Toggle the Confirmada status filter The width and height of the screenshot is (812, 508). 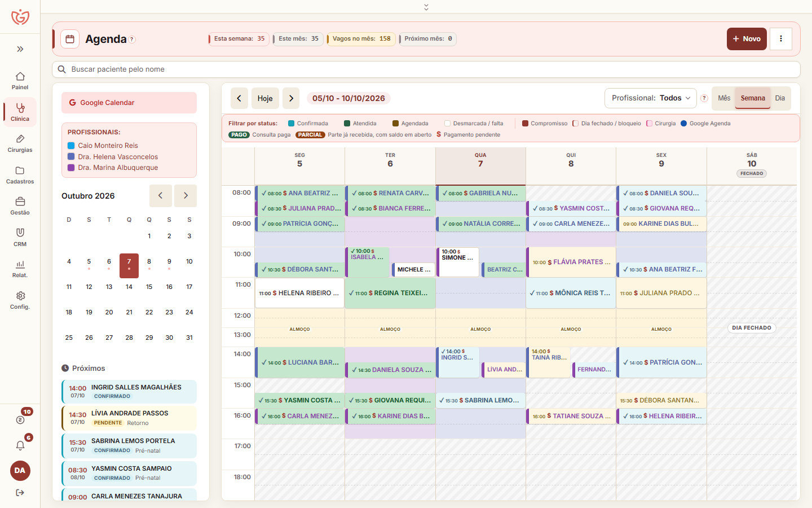coord(308,124)
